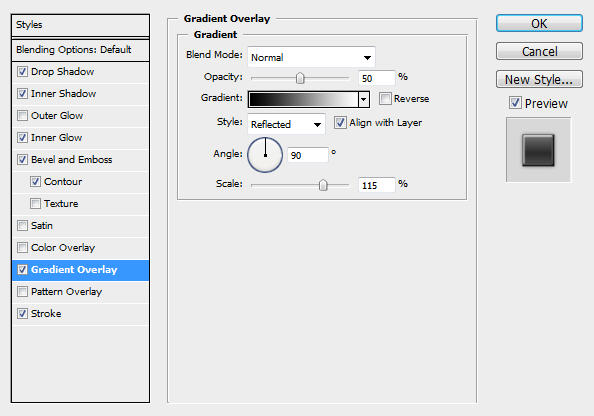Toggle the Preview checkbox
Image resolution: width=594 pixels, height=416 pixels.
515,103
